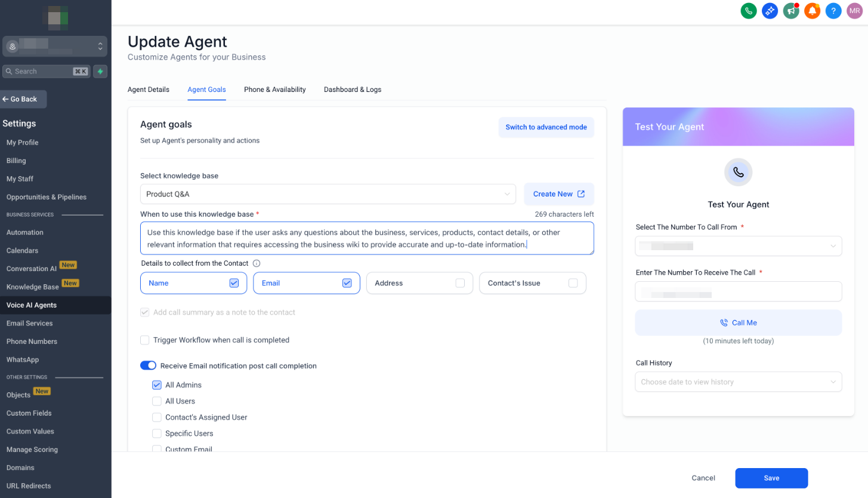Toggle the Name detail checkbox
Image resolution: width=868 pixels, height=498 pixels.
234,283
